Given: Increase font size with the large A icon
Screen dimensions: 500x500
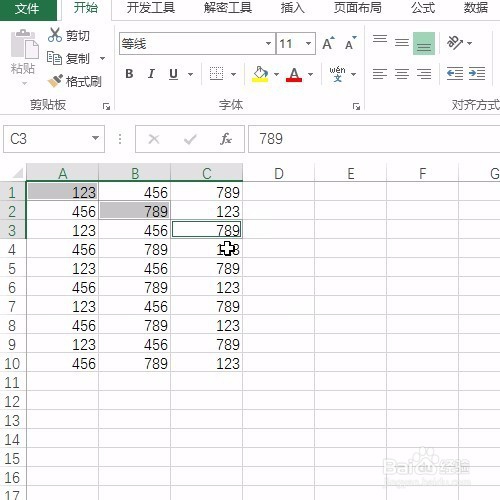Looking at the screenshot, I should tap(328, 43).
